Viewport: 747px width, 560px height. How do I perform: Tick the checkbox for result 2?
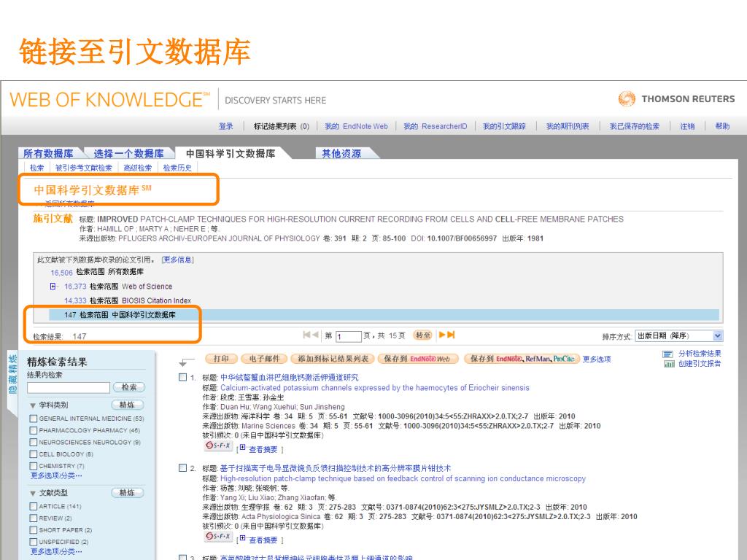(182, 467)
